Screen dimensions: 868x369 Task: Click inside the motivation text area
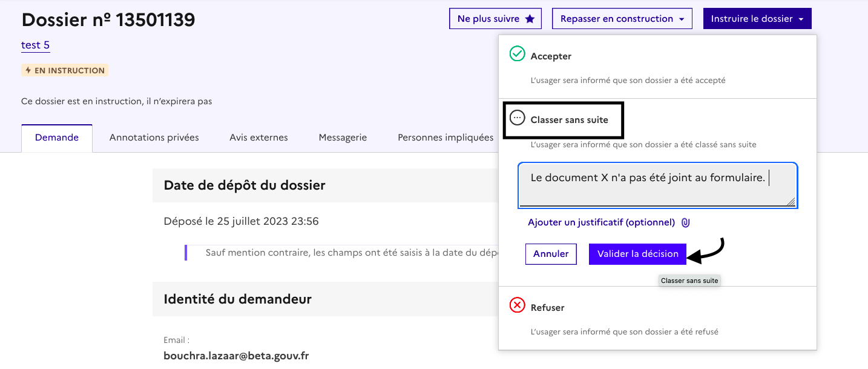(657, 185)
